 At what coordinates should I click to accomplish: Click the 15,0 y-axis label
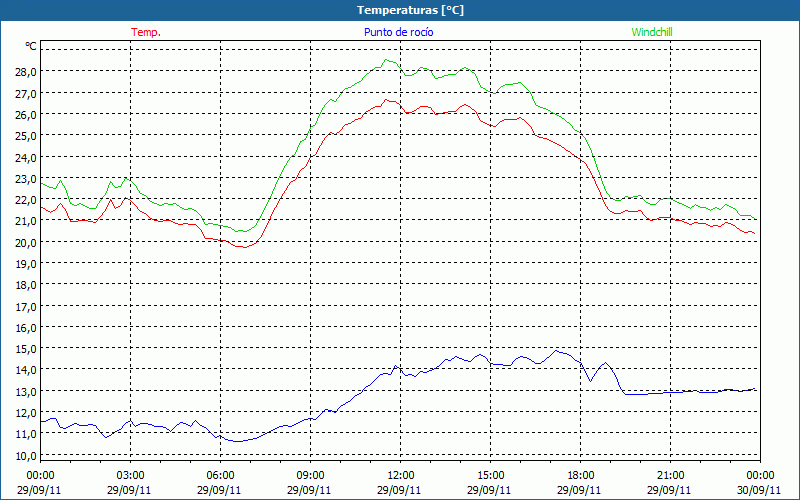tap(24, 349)
